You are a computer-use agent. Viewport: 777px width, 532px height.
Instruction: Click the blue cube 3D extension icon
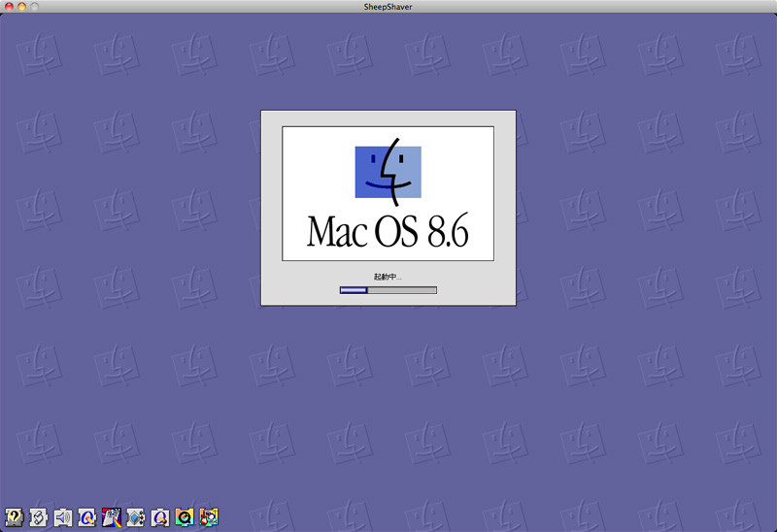135,517
